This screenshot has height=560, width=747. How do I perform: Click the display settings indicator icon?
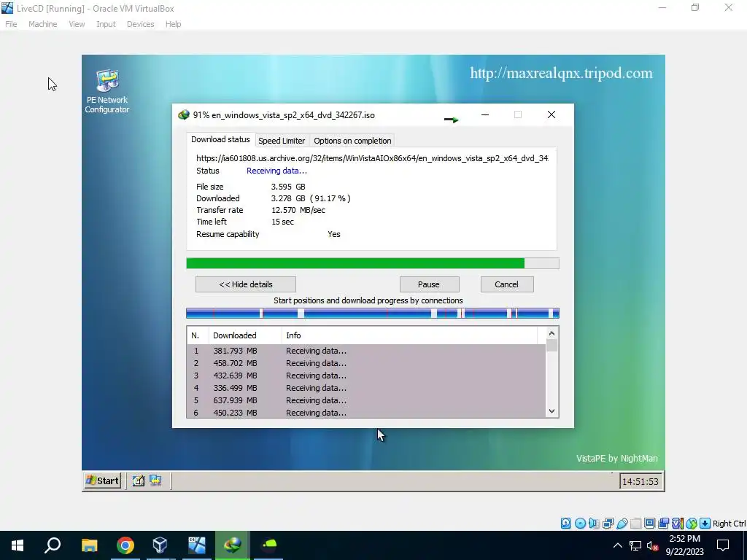tap(649, 524)
